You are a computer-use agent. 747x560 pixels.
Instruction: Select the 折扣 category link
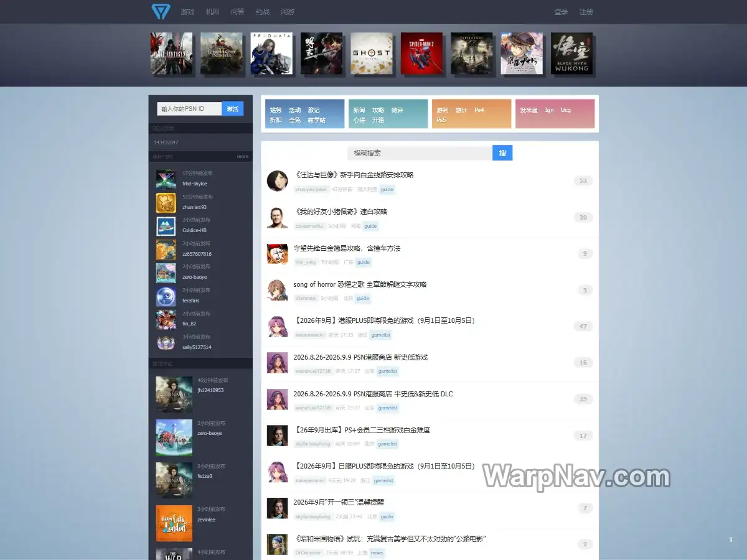point(276,120)
